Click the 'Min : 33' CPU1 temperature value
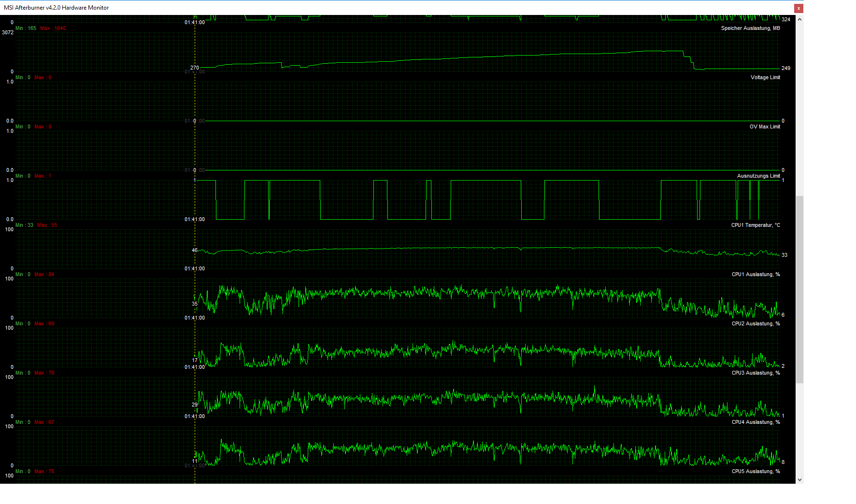The width and height of the screenshot is (856, 504). point(24,225)
